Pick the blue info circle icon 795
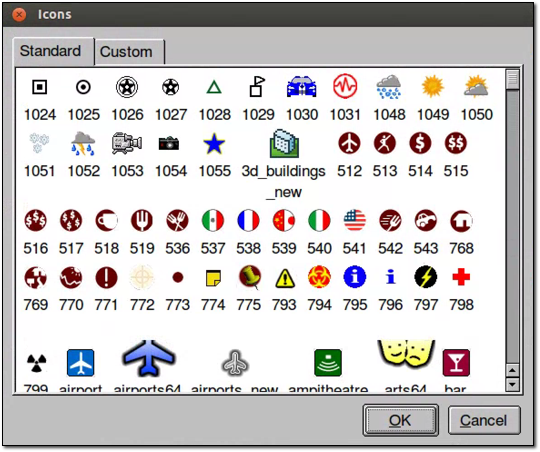The image size is (540, 452). [355, 277]
